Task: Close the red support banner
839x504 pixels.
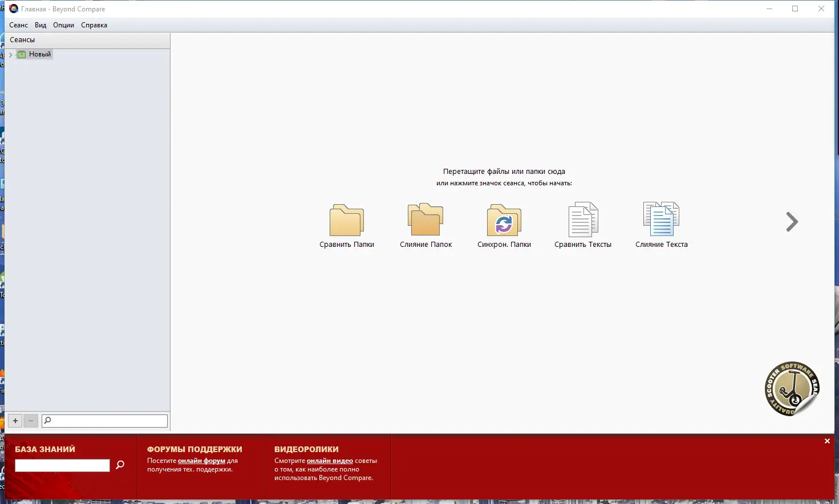Action: click(827, 441)
